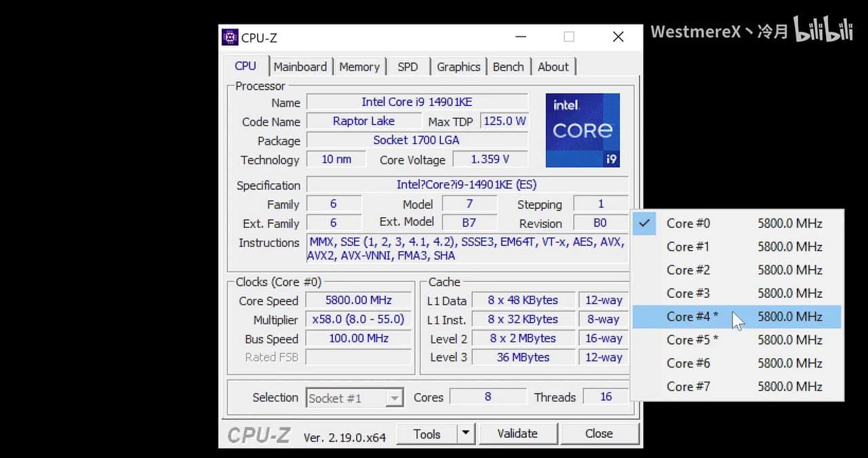Switch to the CPU tab
This screenshot has width=868, height=458.
click(245, 66)
